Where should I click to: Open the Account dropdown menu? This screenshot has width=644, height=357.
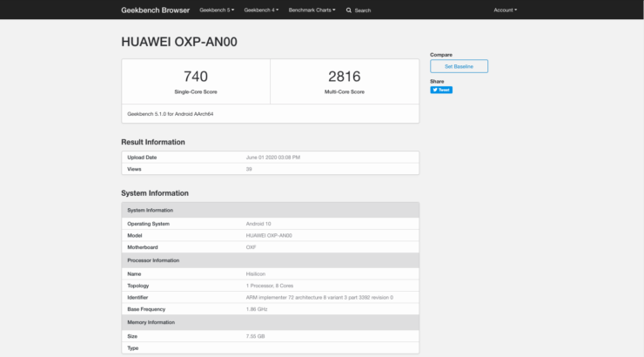[505, 10]
